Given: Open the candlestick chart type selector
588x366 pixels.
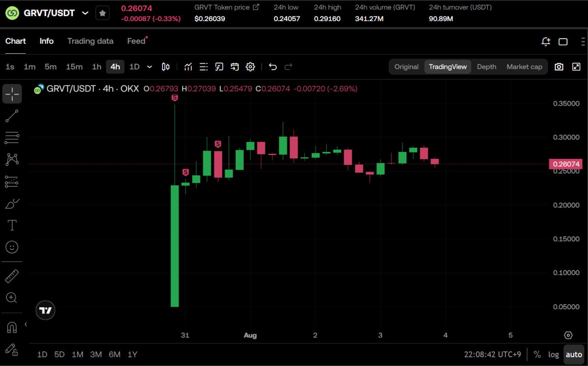Looking at the screenshot, I should [166, 67].
